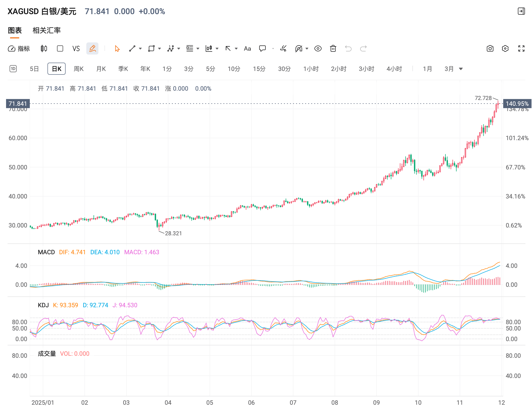The height and width of the screenshot is (408, 532).
Task: Select the 图表 tab
Action: (15, 30)
